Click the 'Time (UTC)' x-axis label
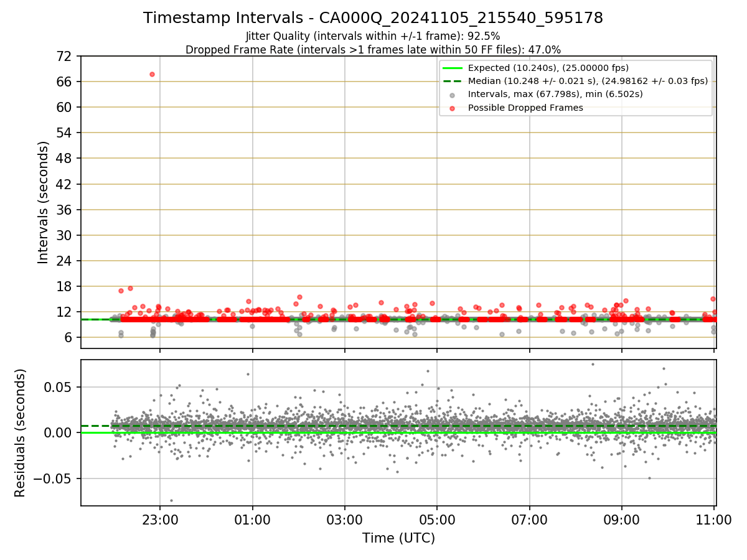 398,538
